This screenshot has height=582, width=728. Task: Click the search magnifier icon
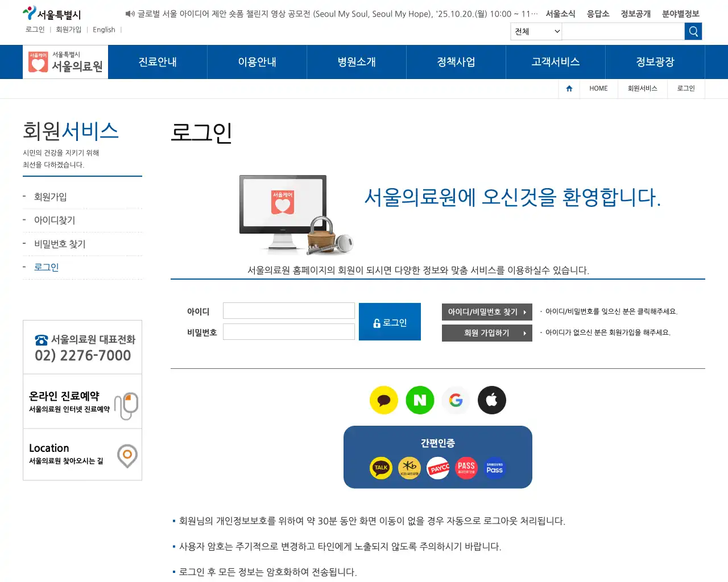(x=693, y=31)
